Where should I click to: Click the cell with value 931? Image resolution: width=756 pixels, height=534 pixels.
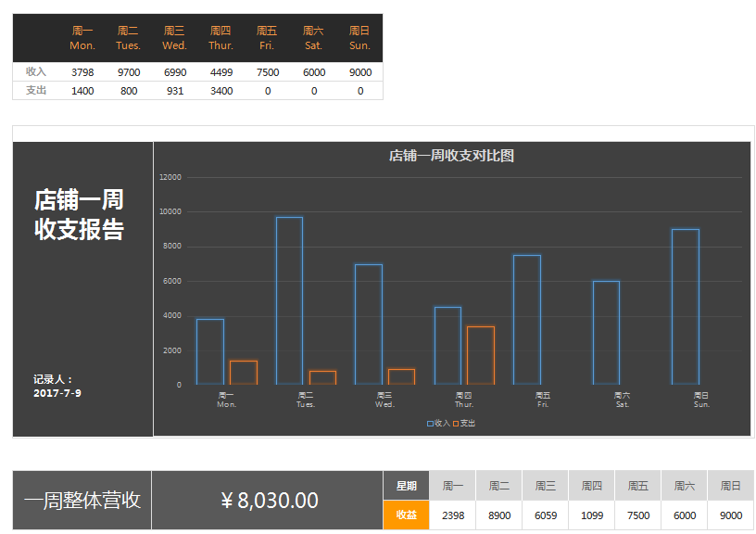(175, 91)
